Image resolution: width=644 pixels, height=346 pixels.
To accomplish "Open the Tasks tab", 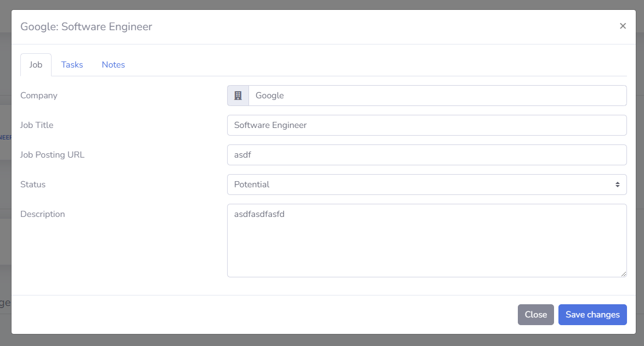I will tap(72, 65).
